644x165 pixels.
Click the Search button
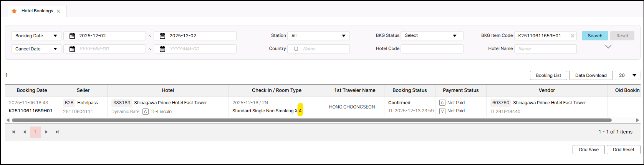595,36
